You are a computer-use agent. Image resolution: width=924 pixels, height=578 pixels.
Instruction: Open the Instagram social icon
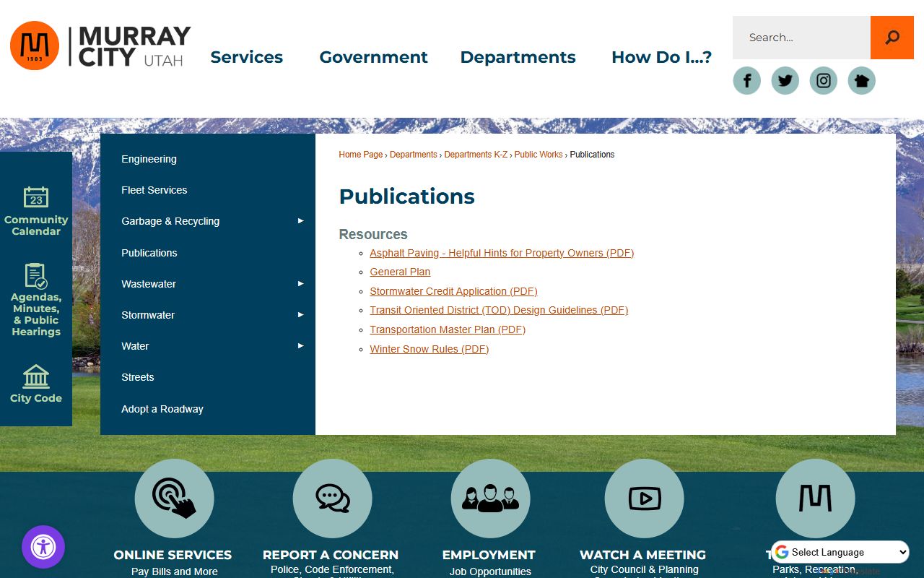coord(824,80)
